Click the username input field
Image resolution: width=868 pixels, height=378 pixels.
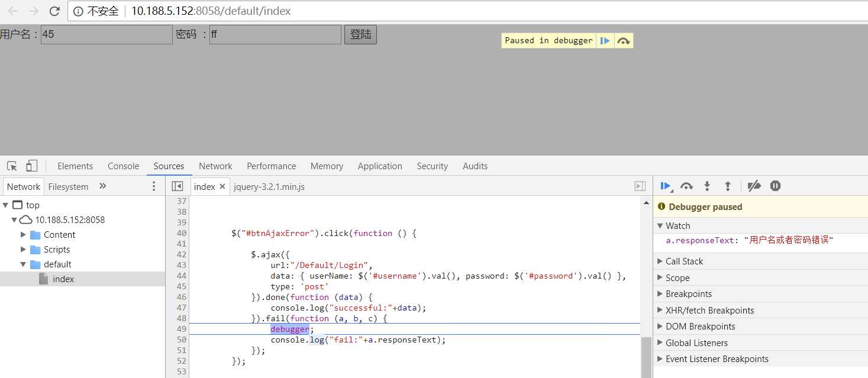[107, 34]
